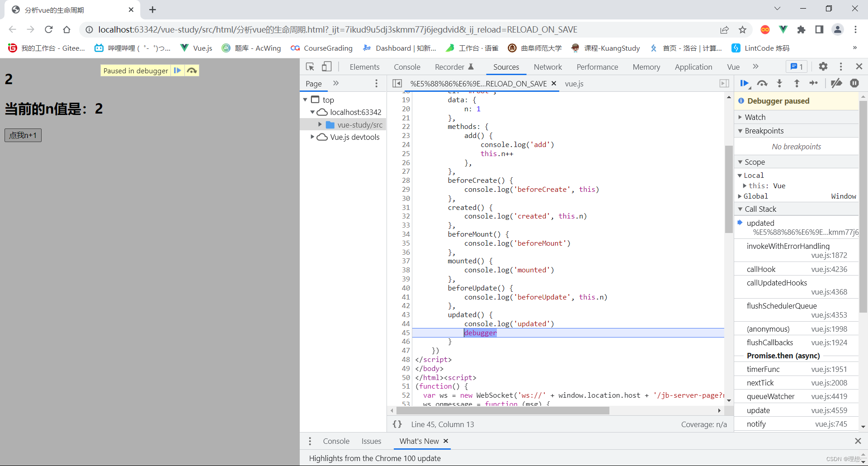
Task: Open the Vue.js bookmark
Action: point(196,48)
